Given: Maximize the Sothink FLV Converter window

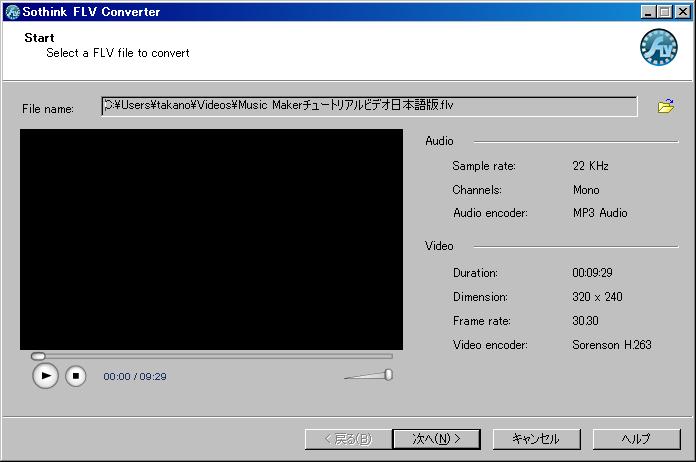Looking at the screenshot, I should 664,12.
